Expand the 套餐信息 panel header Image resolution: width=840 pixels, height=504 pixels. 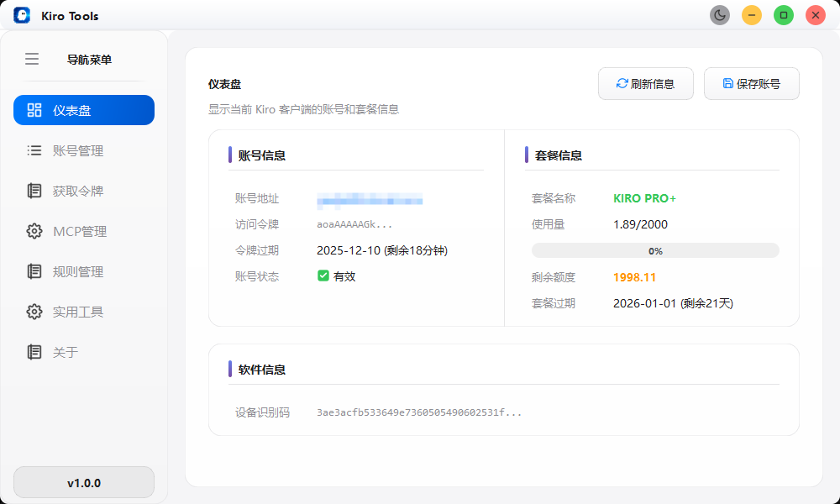561,155
